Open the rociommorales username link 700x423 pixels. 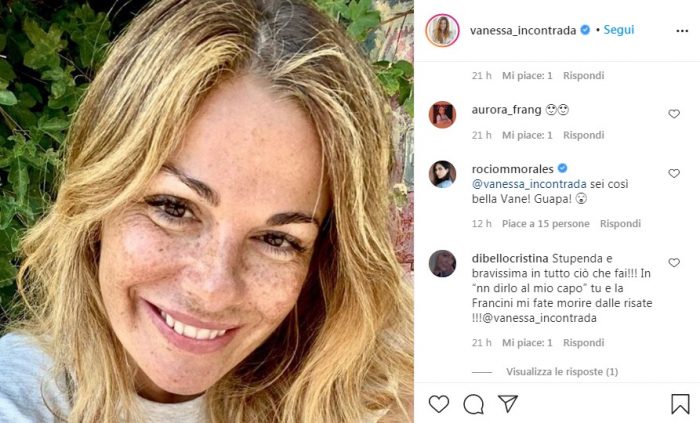click(x=512, y=169)
